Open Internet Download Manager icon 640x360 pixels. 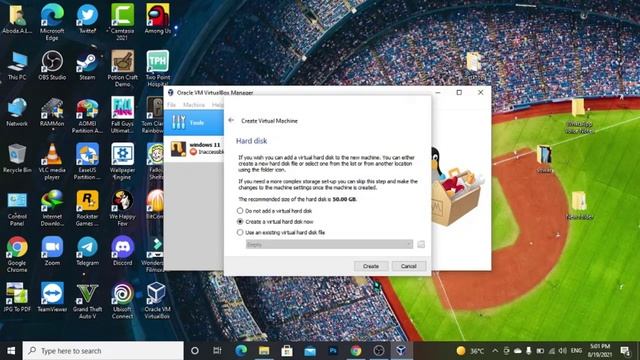(52, 209)
